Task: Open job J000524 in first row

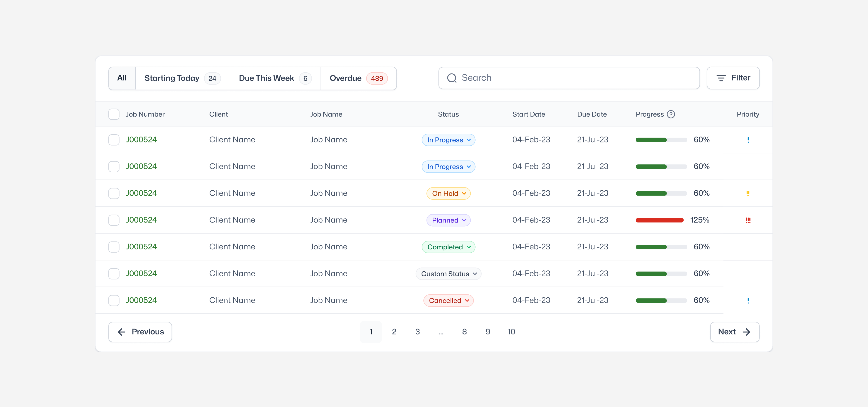Action: click(141, 140)
